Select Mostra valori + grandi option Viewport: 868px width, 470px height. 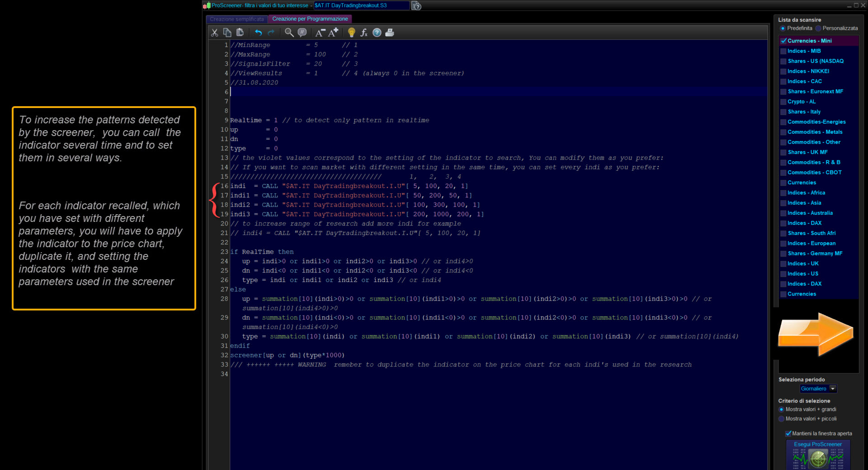coord(781,409)
